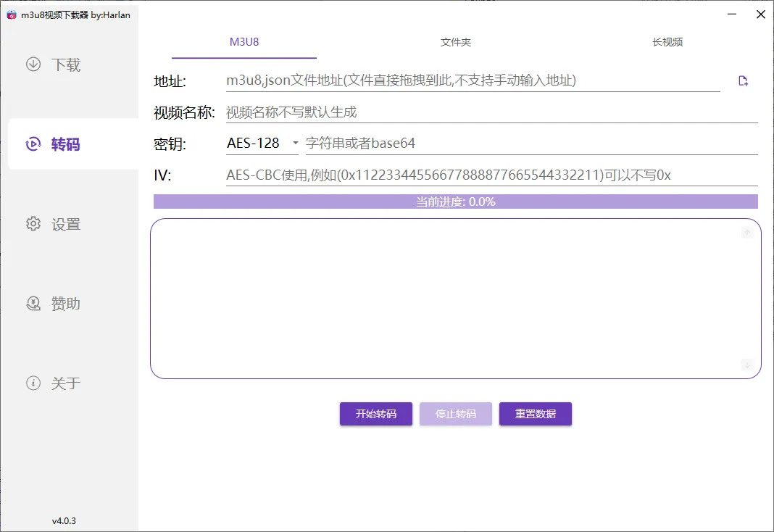Click the 当前进度 progress bar

455,201
